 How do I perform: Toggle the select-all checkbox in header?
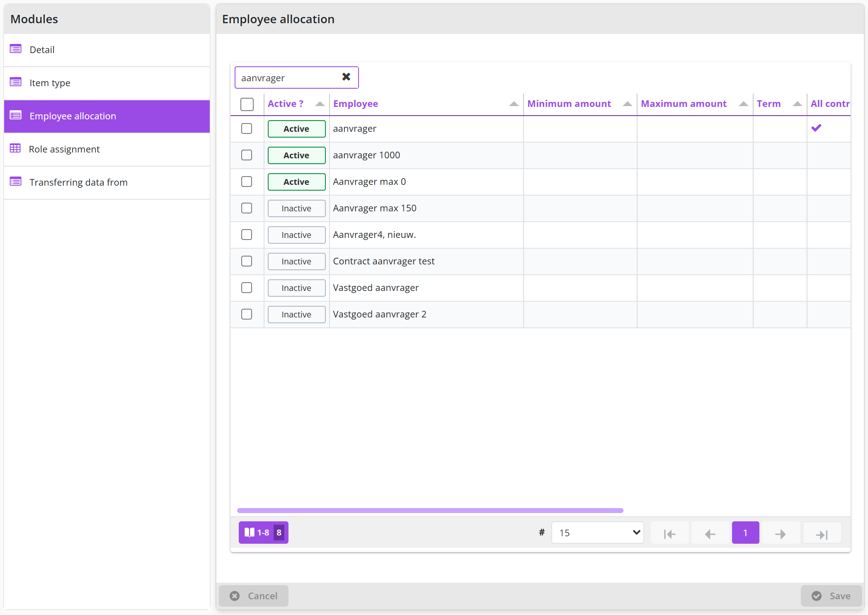click(247, 104)
